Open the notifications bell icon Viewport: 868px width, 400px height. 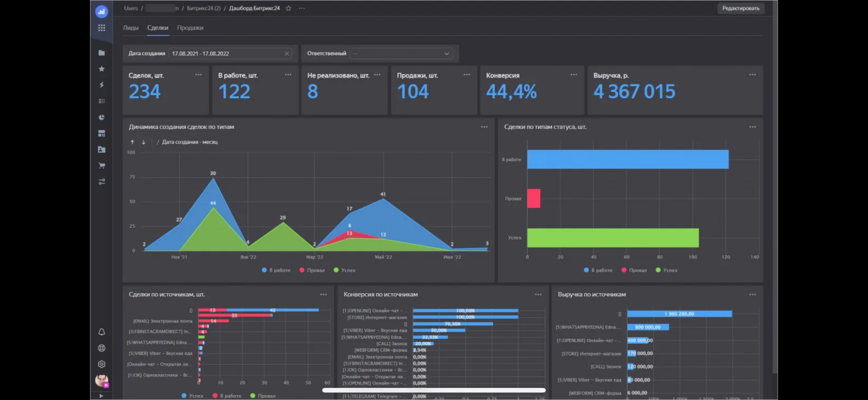click(x=102, y=332)
